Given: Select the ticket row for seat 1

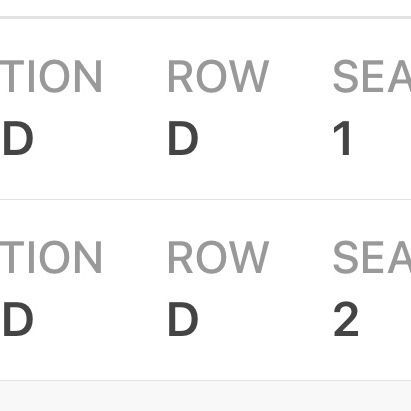Looking at the screenshot, I should click(x=205, y=109).
